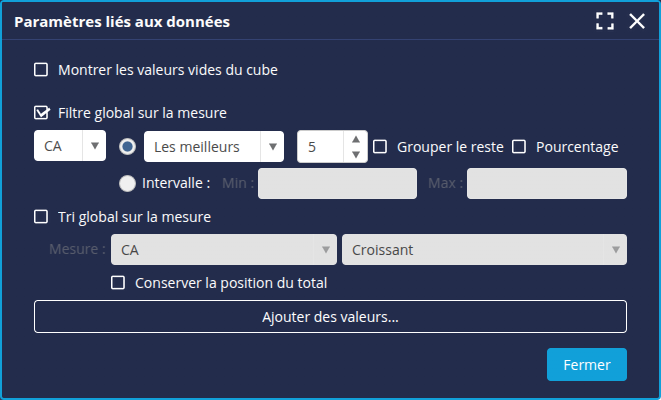Open the CA measure filter dropdown
This screenshot has width=661, height=400.
pos(69,147)
